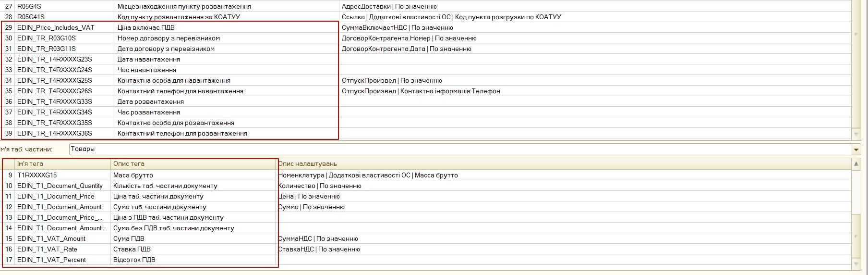Click the Дата розвантаження cell
Image resolution: width=868 pixels, height=275 pixels.
(227, 101)
